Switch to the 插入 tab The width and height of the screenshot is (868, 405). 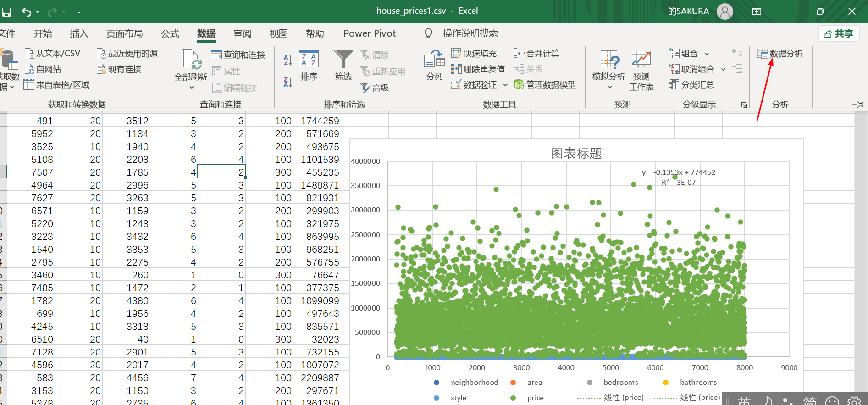pos(79,33)
